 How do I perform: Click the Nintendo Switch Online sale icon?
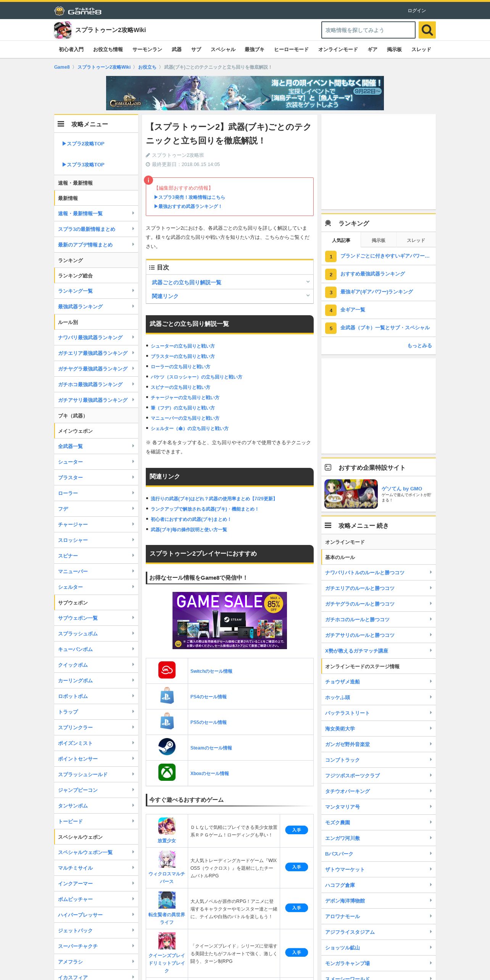pos(167,671)
